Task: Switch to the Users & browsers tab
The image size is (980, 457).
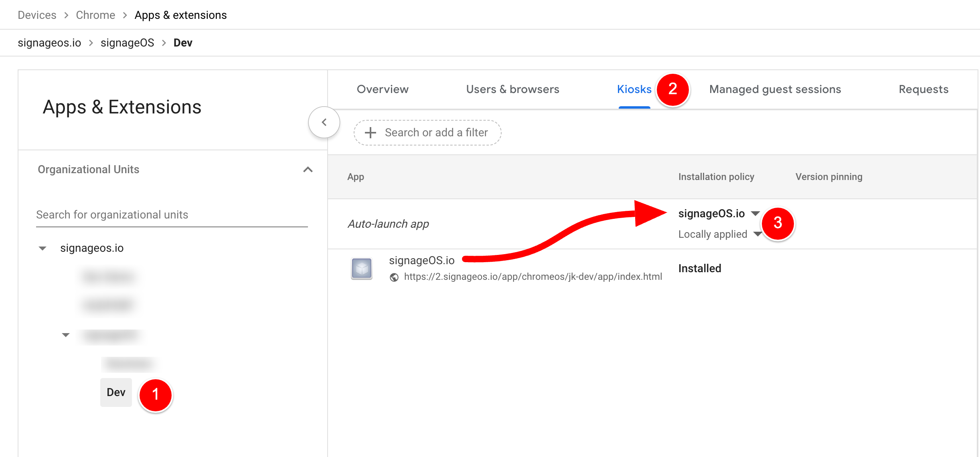Action: (x=512, y=89)
